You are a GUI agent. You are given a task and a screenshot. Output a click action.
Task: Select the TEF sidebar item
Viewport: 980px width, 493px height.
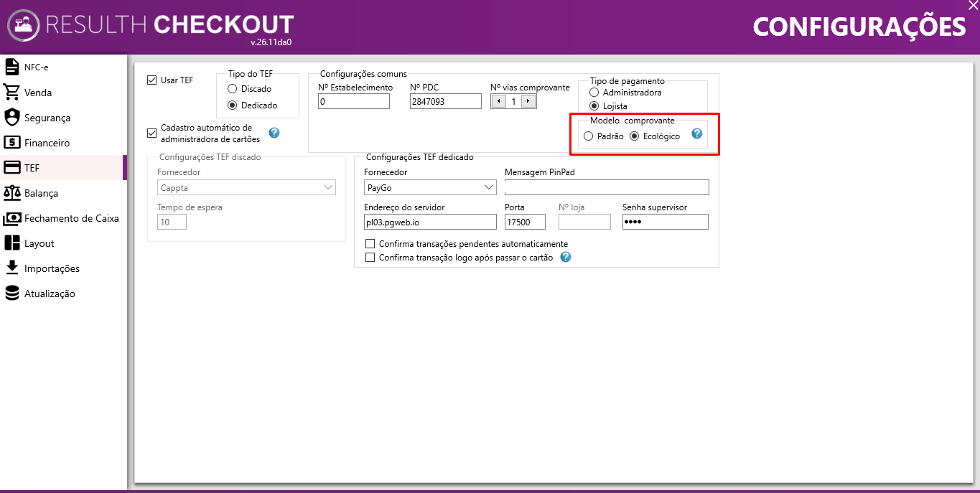point(63,168)
